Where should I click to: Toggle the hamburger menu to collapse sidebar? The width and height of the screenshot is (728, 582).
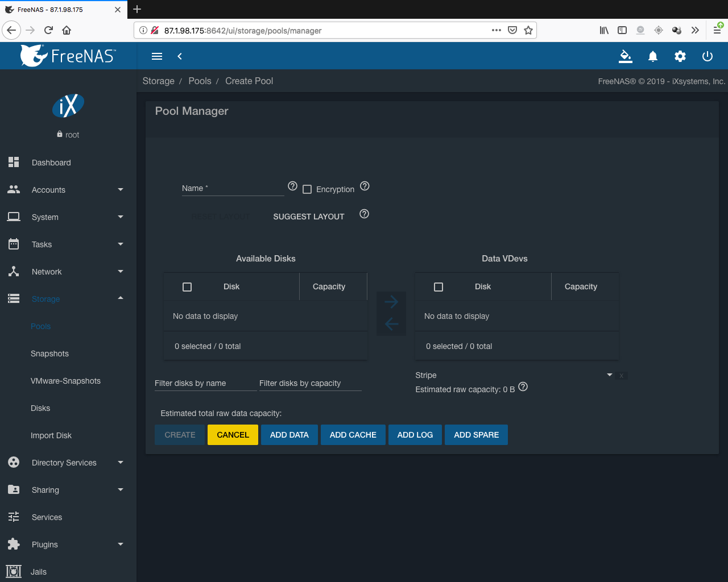coord(157,56)
